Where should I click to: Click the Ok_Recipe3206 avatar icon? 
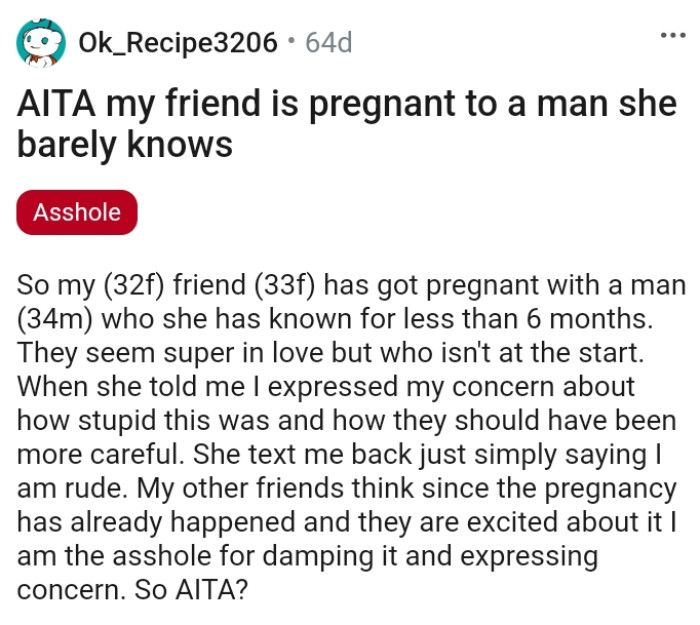pos(43,42)
